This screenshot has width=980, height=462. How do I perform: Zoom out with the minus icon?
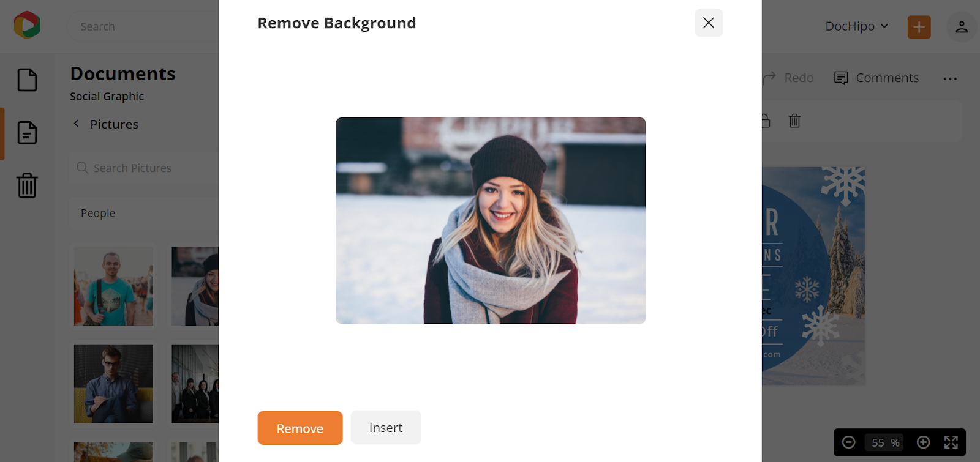(848, 442)
